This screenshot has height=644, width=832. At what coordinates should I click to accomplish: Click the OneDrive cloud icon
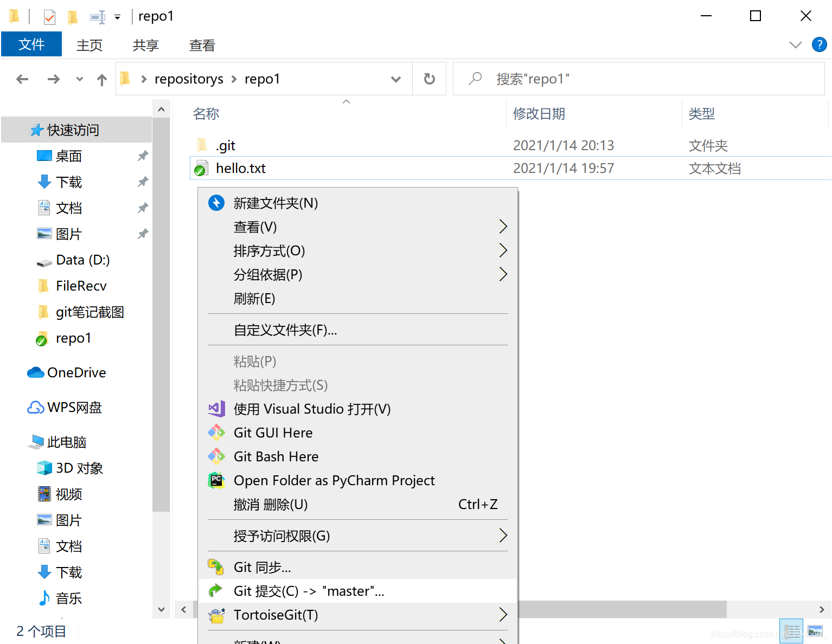point(36,372)
